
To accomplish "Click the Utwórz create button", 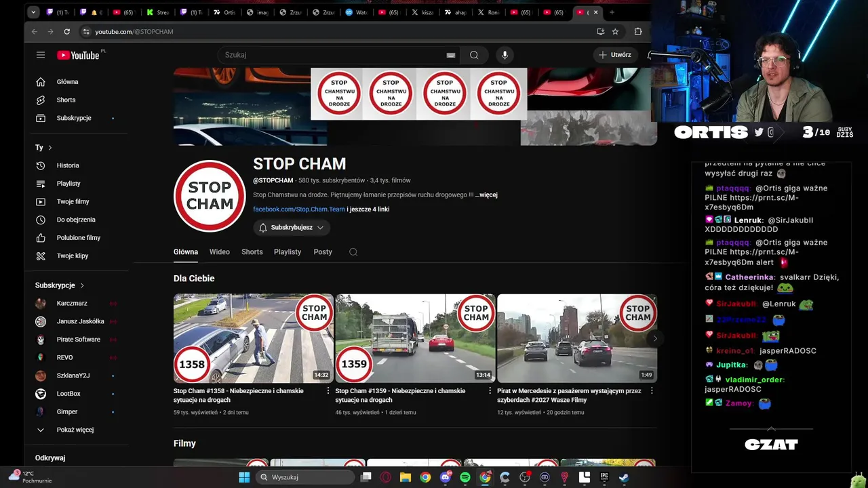I will click(x=615, y=55).
